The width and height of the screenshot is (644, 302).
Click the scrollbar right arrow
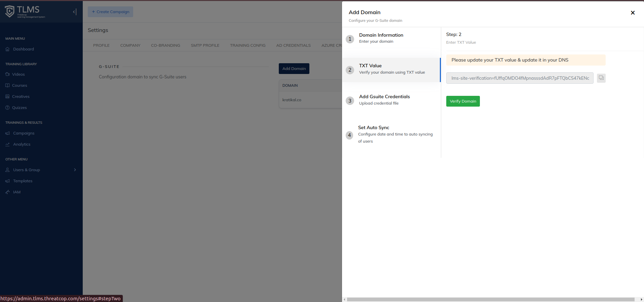pyautogui.click(x=641, y=299)
